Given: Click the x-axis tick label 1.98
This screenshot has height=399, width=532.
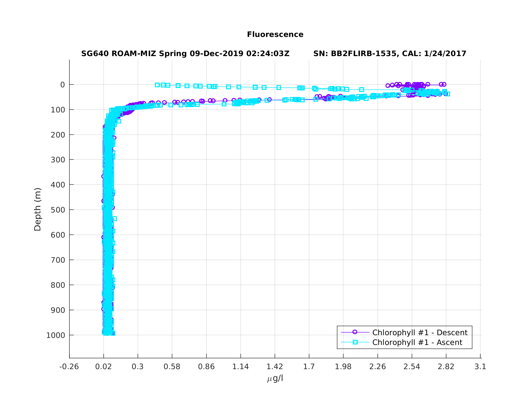Looking at the screenshot, I should [x=343, y=367].
